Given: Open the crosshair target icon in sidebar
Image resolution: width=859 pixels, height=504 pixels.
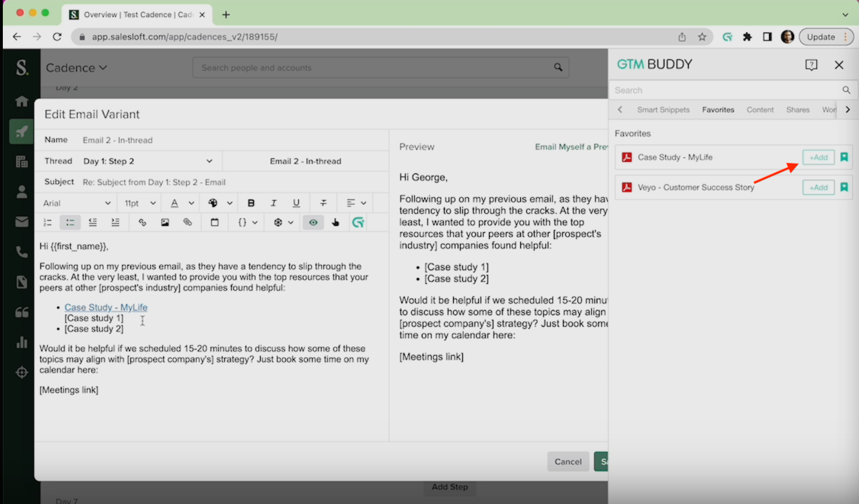Looking at the screenshot, I should coord(22,373).
